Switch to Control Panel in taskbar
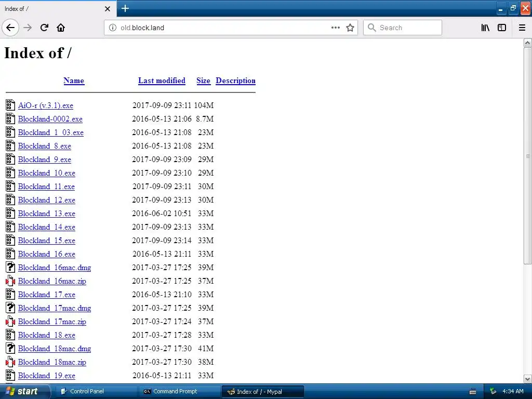 tap(96, 392)
